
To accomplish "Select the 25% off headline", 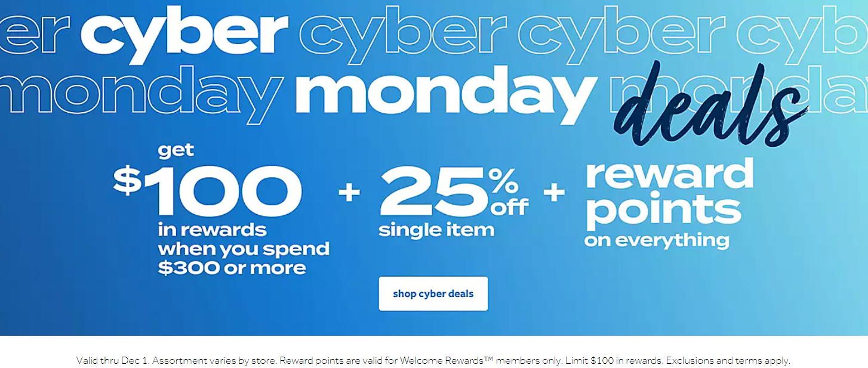I will pos(454,190).
